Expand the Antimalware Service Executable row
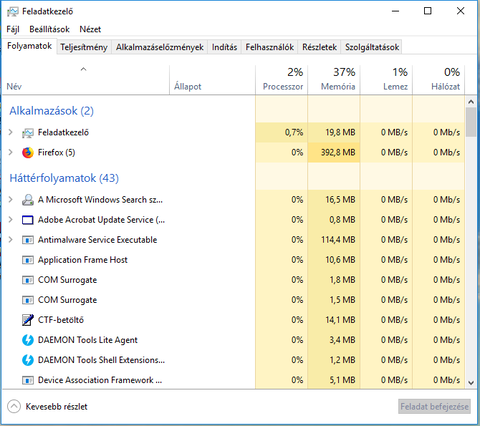 (10, 240)
